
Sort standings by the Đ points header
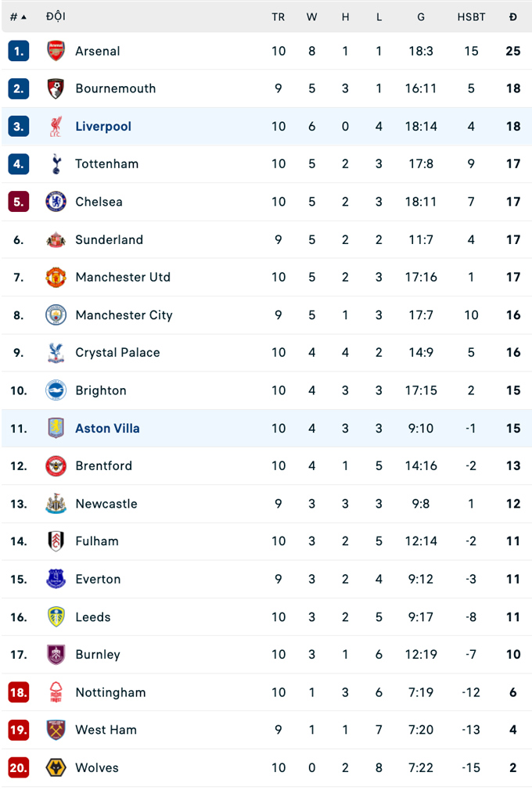click(512, 16)
